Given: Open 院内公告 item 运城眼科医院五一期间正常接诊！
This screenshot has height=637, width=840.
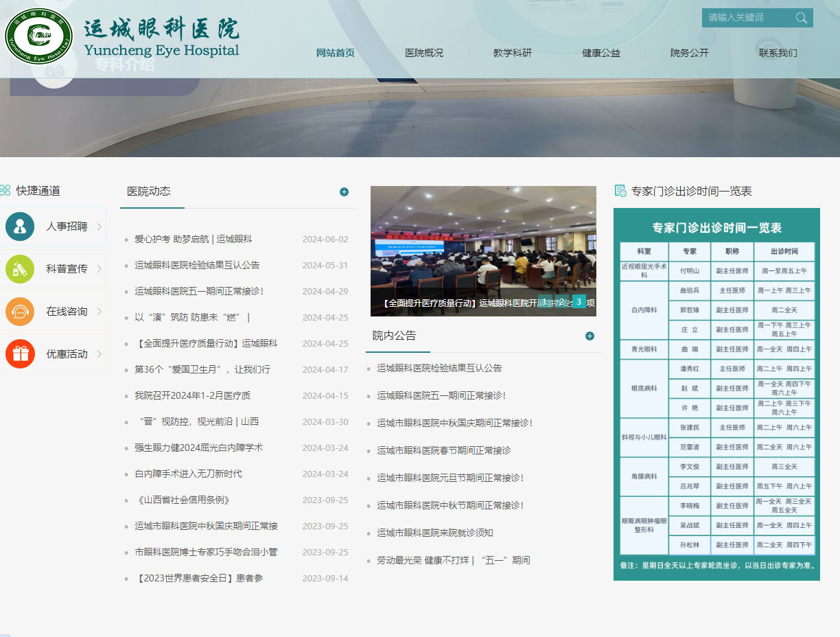Looking at the screenshot, I should click(x=441, y=396).
